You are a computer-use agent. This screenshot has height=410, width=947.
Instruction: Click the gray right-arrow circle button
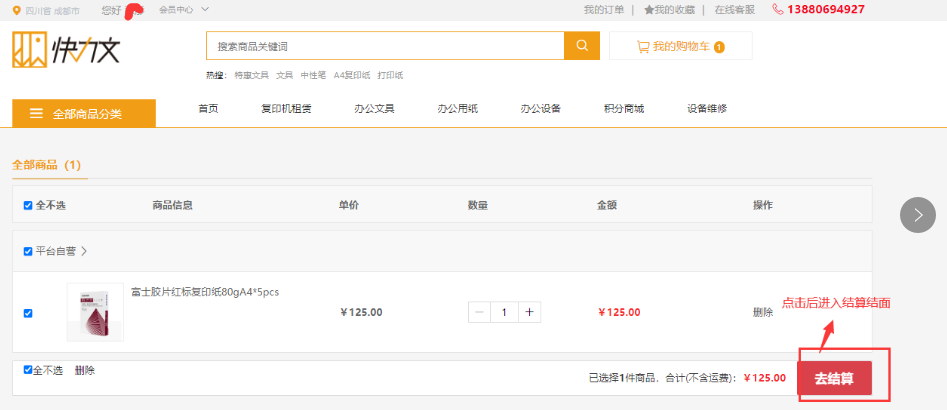917,215
